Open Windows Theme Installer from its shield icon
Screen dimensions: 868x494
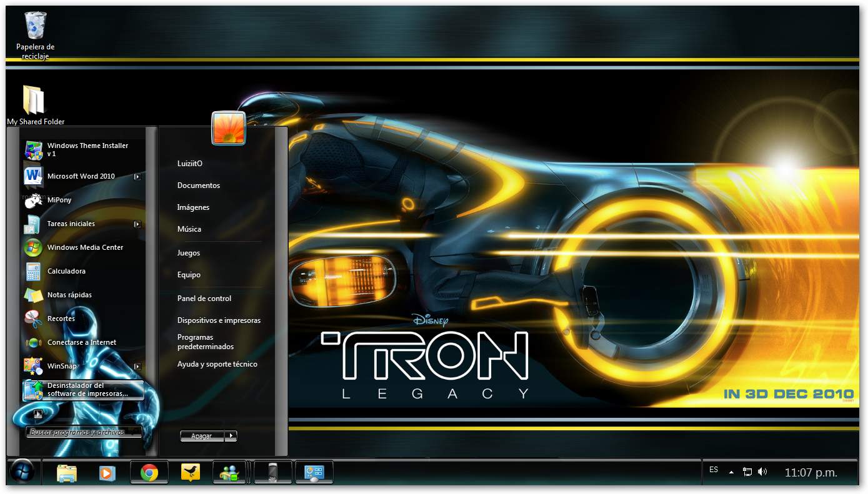pos(33,150)
